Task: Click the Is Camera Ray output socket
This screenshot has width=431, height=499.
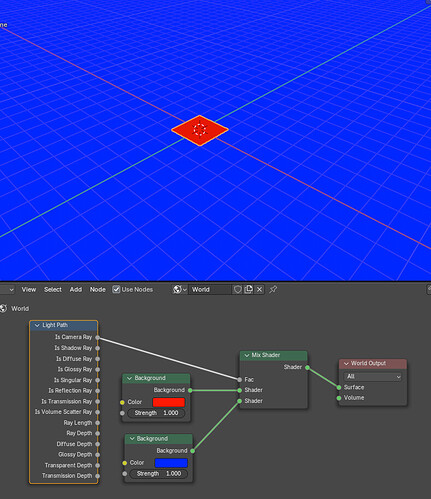Action: (x=98, y=337)
